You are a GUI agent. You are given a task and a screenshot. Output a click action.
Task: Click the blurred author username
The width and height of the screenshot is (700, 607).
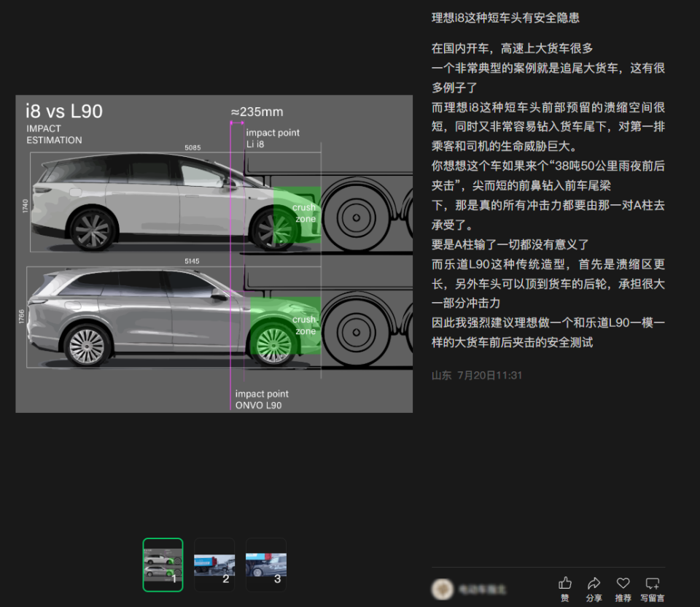pos(482,589)
